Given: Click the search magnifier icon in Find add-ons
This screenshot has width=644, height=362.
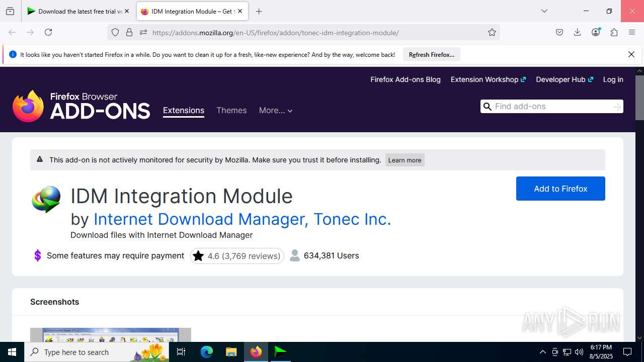Looking at the screenshot, I should point(487,106).
